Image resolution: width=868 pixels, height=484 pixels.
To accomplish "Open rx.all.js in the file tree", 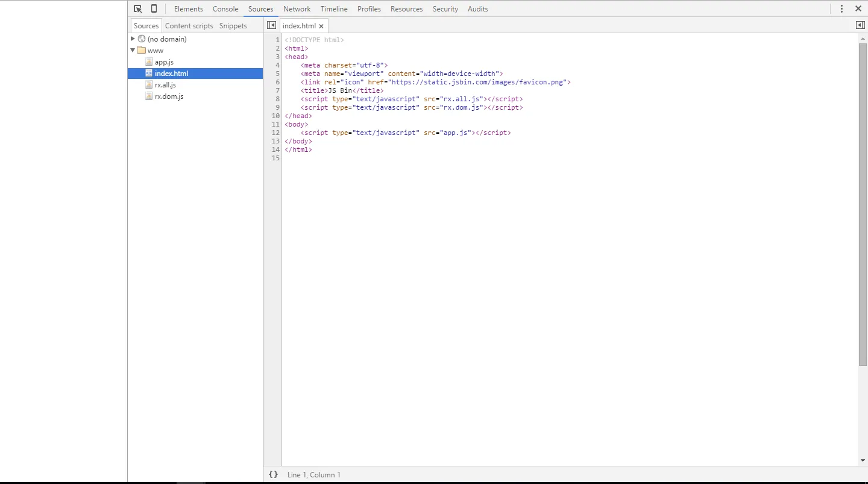I will point(165,85).
